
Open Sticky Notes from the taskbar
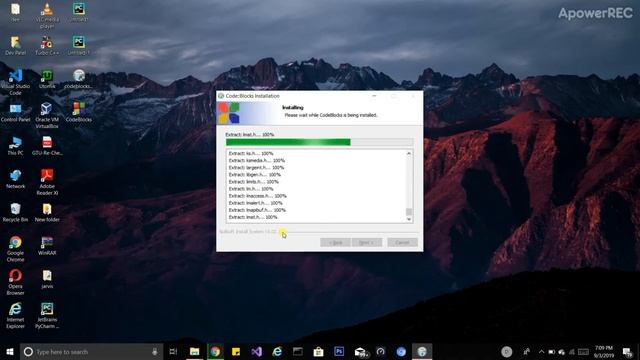coord(236,351)
